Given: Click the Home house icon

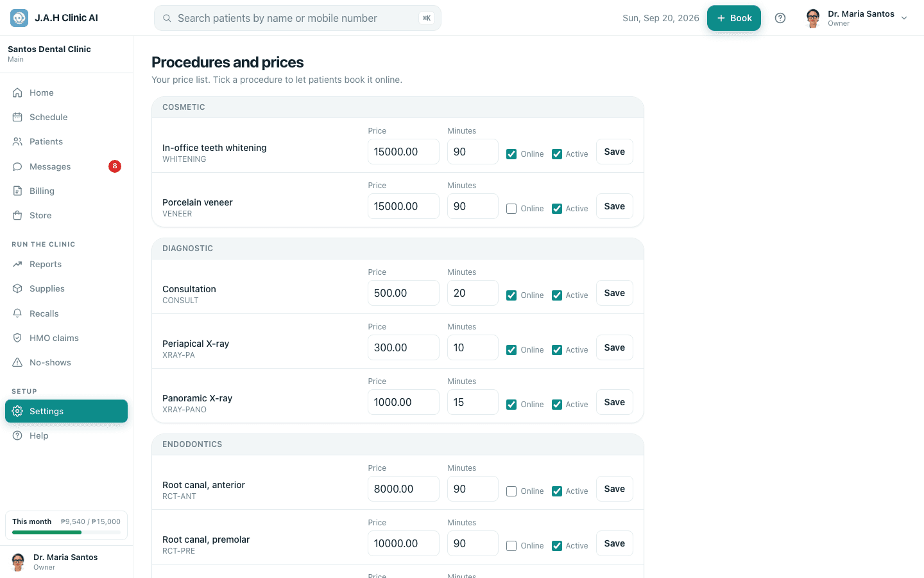Looking at the screenshot, I should coord(17,92).
